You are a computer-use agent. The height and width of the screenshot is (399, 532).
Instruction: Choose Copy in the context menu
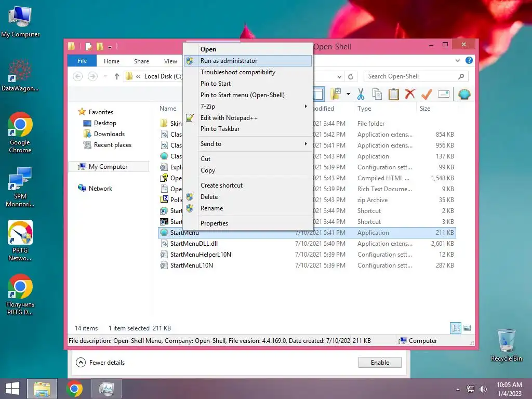[x=248, y=170]
